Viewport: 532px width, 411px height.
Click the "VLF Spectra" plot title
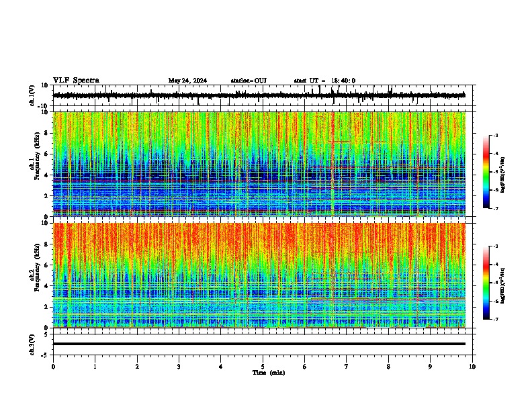(76, 81)
